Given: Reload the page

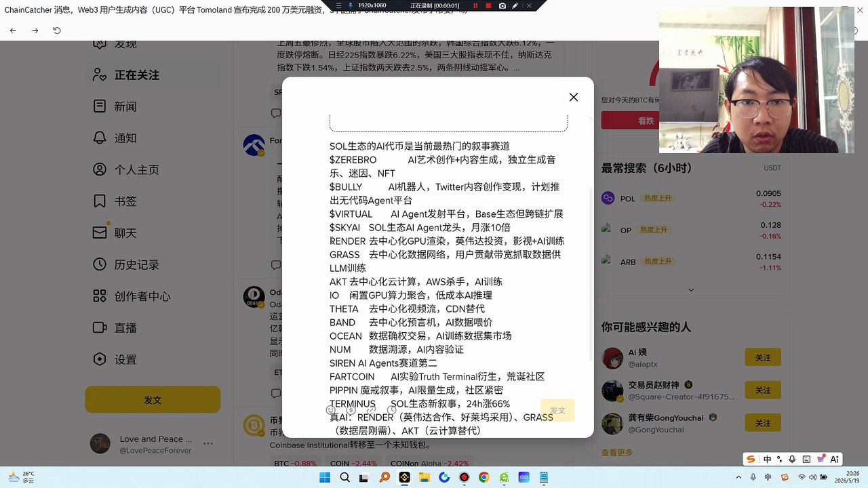Looking at the screenshot, I should click(57, 30).
